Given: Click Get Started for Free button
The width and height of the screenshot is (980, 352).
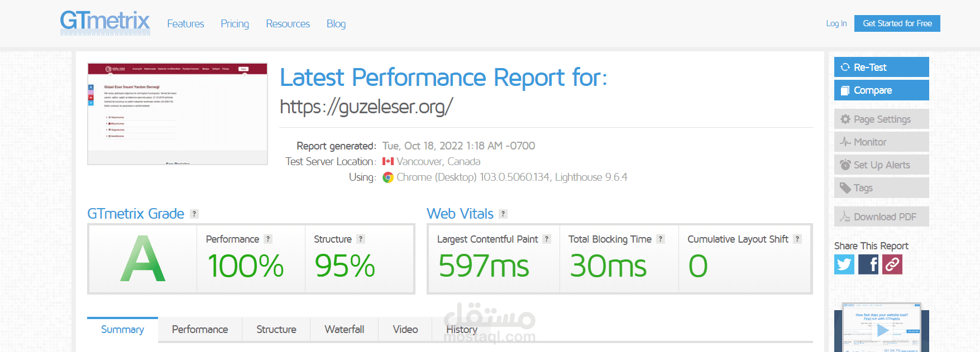Looking at the screenshot, I should click(x=897, y=23).
